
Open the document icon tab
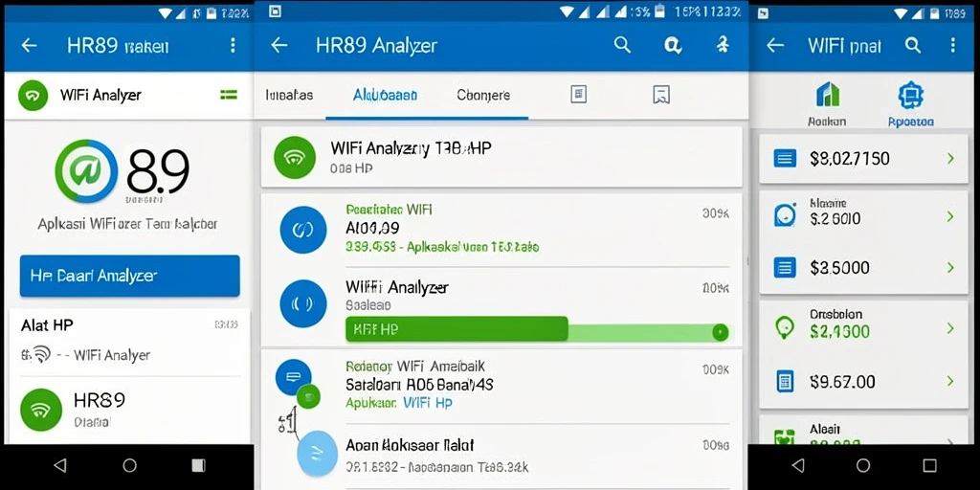[579, 95]
